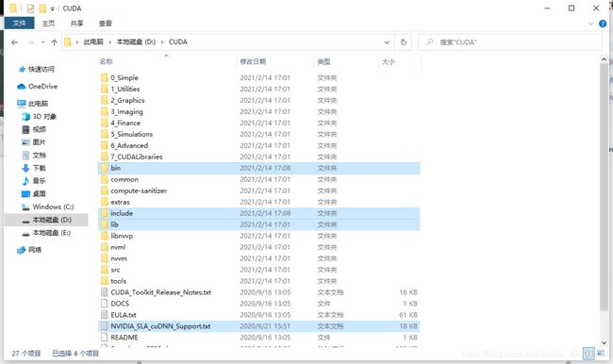
Task: Open the blue Help question icon
Action: 603,24
